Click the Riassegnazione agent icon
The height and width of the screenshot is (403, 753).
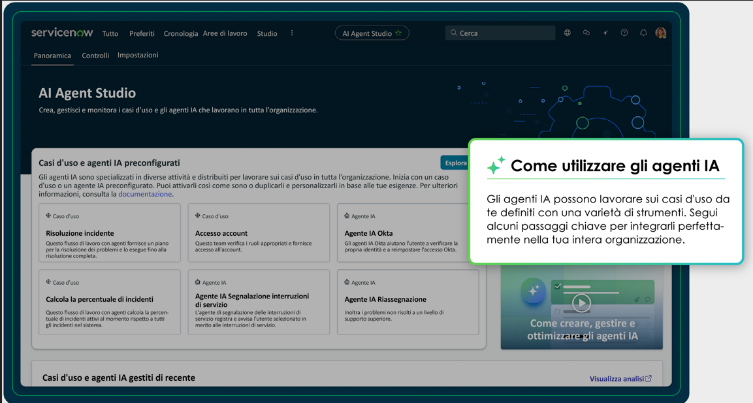347,282
